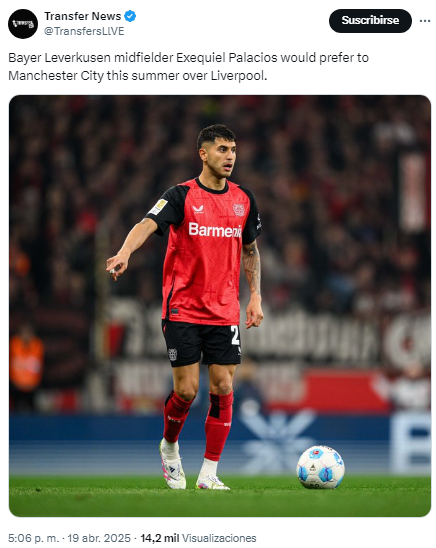
Task: Open the Transfer News display name link
Action: coord(82,16)
